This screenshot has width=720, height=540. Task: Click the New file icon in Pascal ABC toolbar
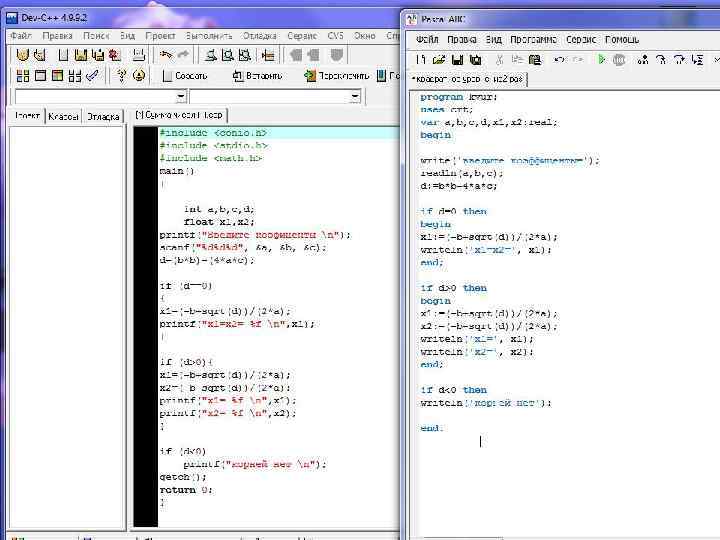pyautogui.click(x=421, y=59)
